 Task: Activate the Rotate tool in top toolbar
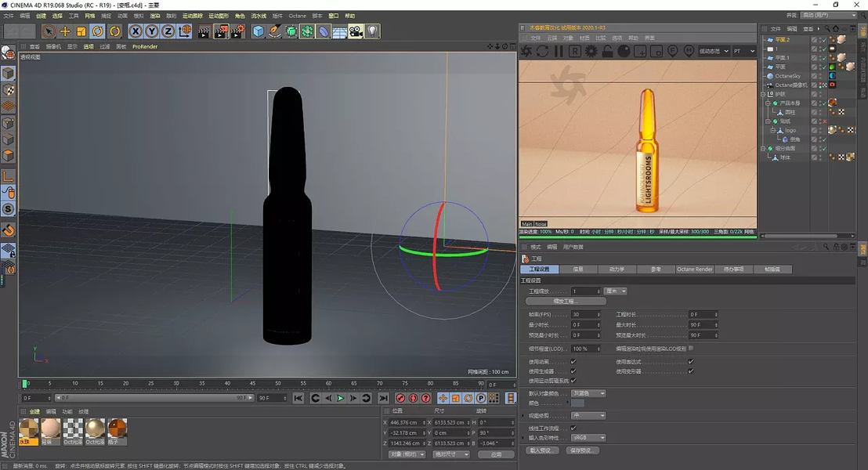[98, 31]
